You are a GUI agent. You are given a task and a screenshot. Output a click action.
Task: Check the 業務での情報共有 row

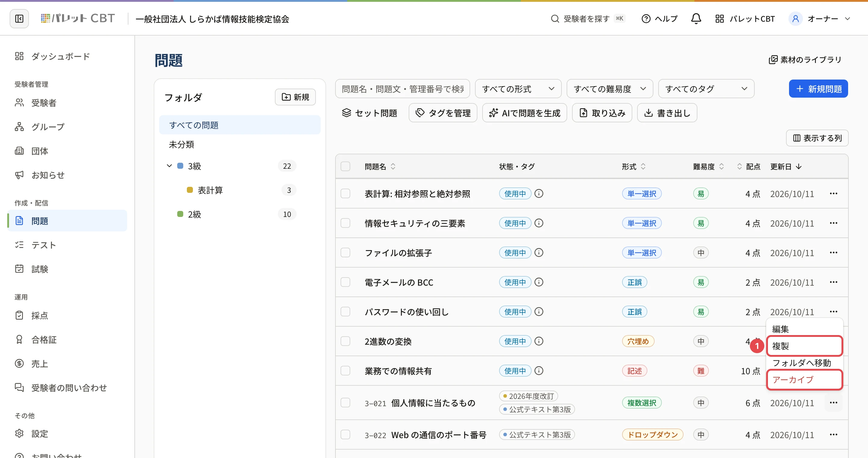pos(345,371)
